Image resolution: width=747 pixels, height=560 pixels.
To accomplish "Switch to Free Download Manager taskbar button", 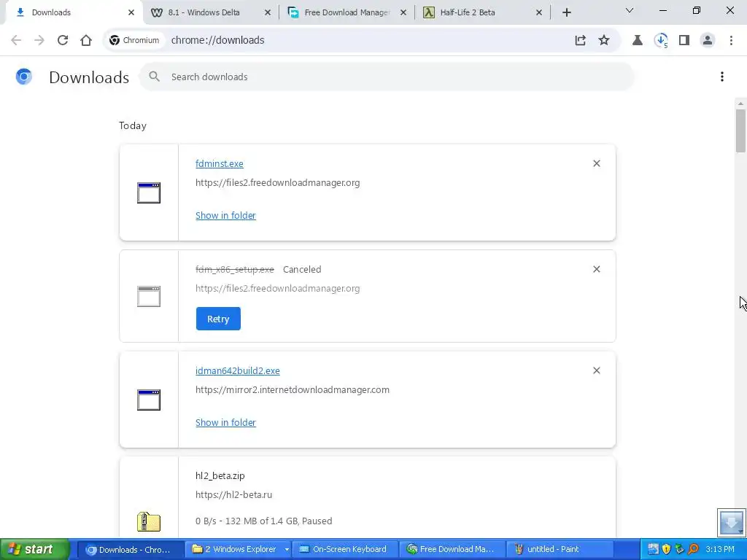I will (x=451, y=550).
